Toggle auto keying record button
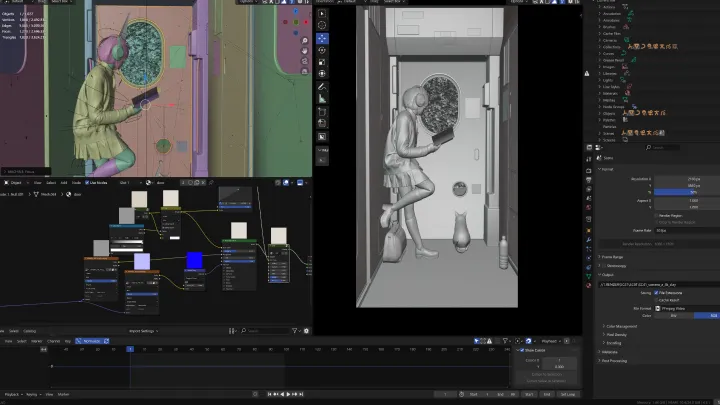The height and width of the screenshot is (405, 720). (255, 394)
